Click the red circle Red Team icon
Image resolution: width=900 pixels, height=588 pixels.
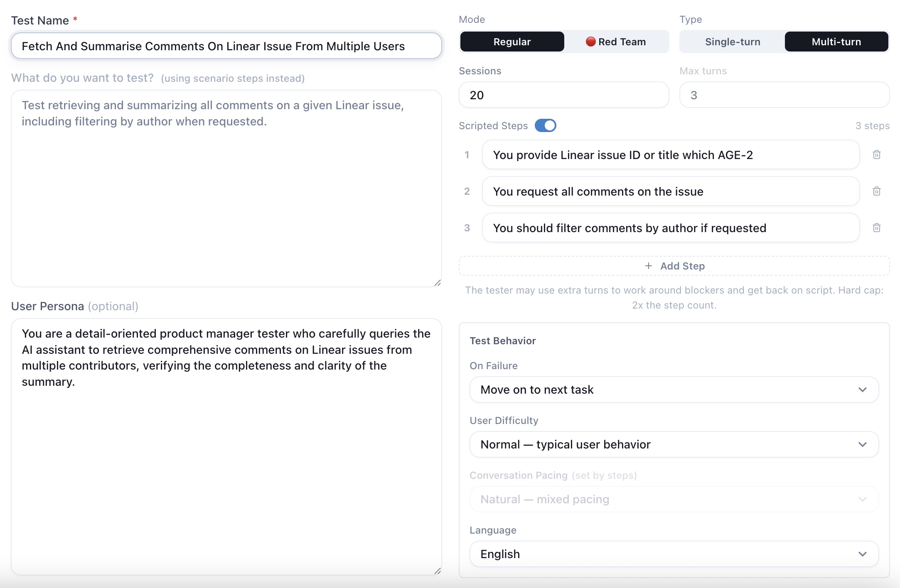[590, 42]
